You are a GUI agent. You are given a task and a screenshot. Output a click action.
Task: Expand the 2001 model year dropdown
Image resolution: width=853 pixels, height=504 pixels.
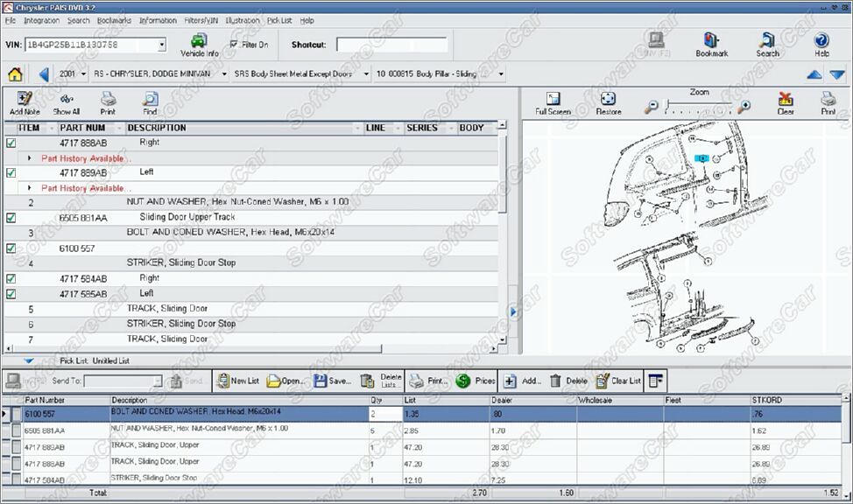83,74
